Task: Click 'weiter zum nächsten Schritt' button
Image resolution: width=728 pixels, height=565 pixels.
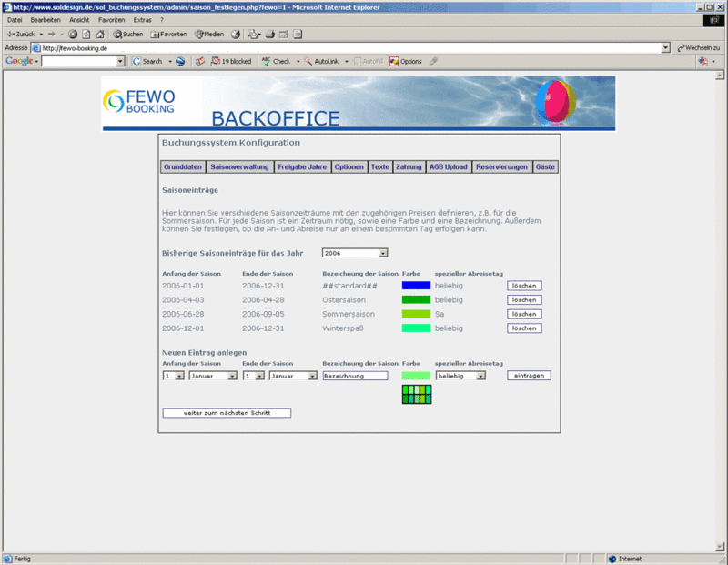Action: (x=227, y=412)
